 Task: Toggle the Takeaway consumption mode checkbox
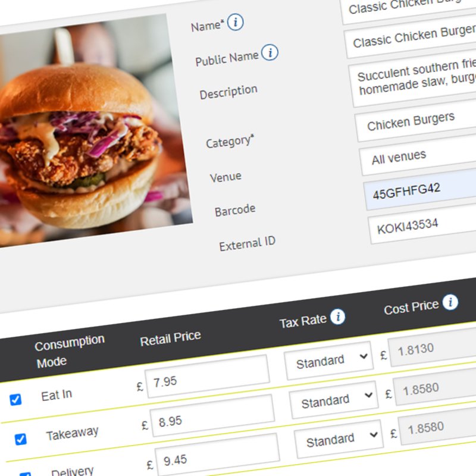[x=20, y=439]
